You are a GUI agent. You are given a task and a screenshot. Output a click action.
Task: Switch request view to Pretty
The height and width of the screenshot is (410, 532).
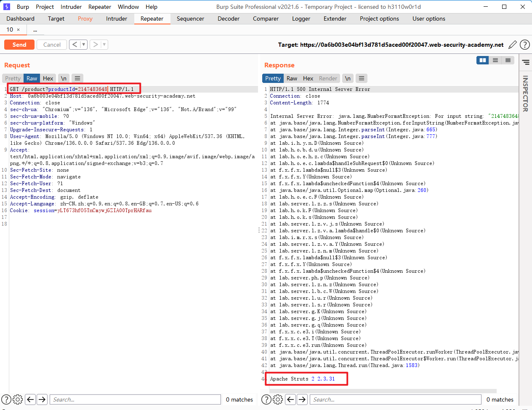tap(13, 78)
